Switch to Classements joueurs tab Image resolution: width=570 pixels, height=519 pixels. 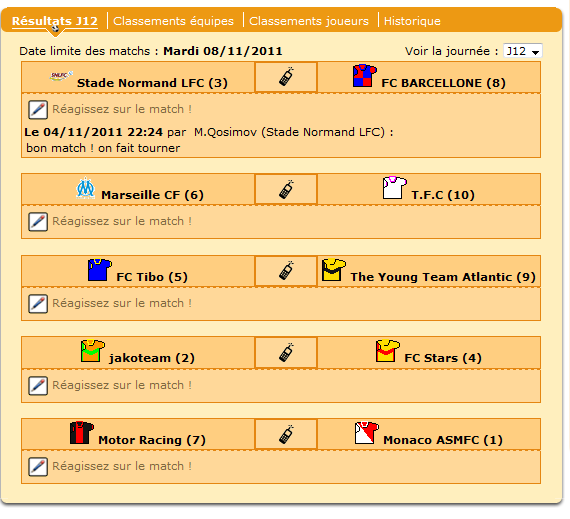309,21
